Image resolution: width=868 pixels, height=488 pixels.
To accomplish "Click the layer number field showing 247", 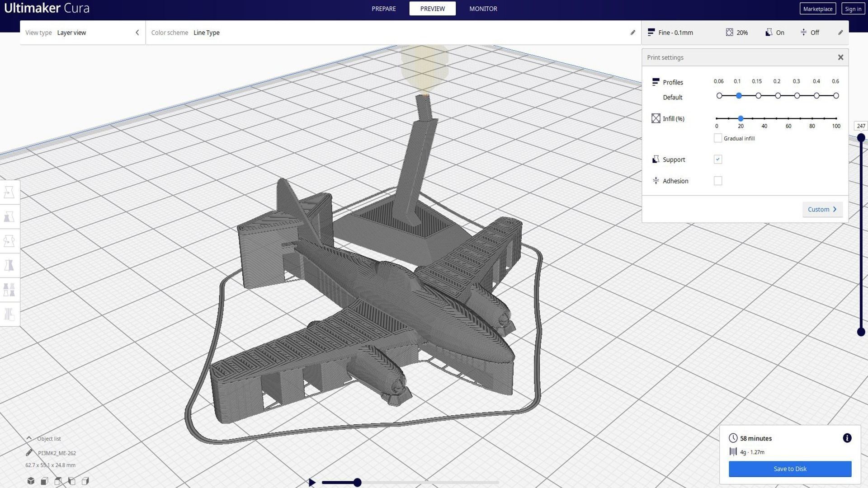I will [861, 126].
